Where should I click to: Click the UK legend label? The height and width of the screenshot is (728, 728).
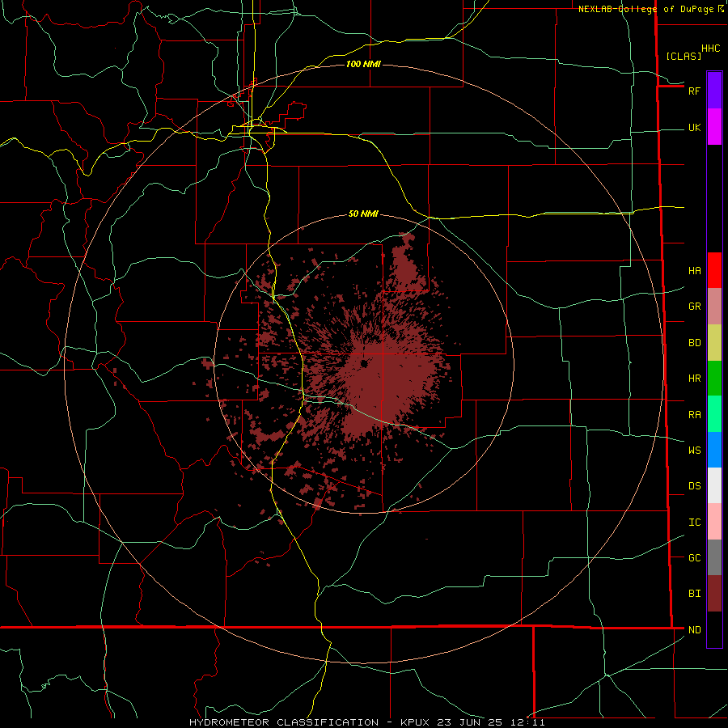(x=694, y=128)
